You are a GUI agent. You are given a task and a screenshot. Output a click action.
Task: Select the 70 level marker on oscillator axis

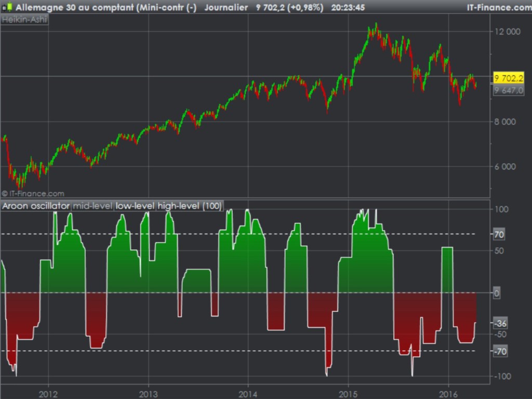tap(499, 235)
